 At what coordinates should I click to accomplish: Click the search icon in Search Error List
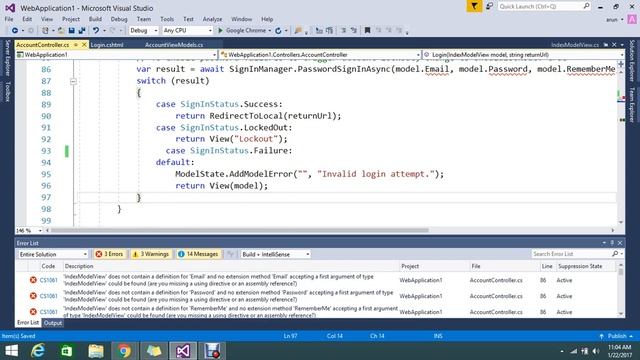(x=615, y=254)
